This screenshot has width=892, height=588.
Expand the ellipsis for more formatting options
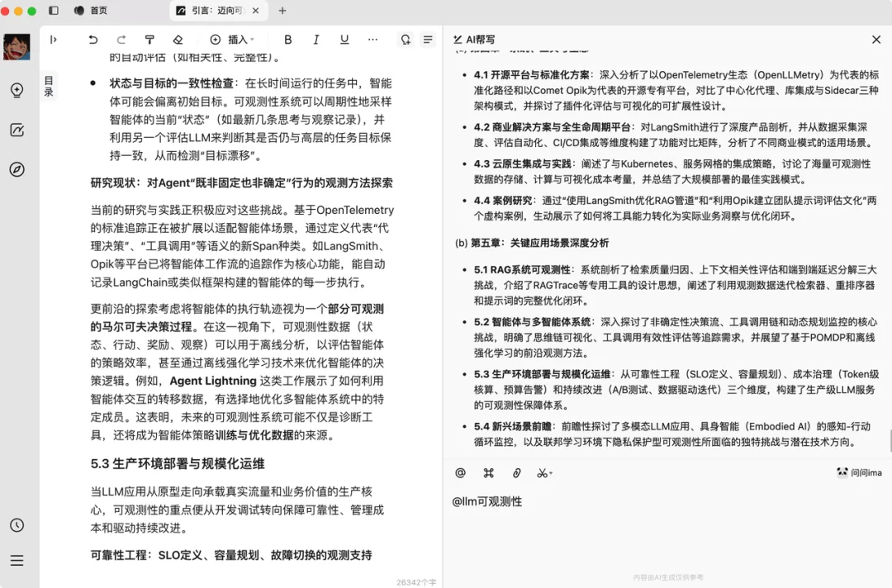372,39
